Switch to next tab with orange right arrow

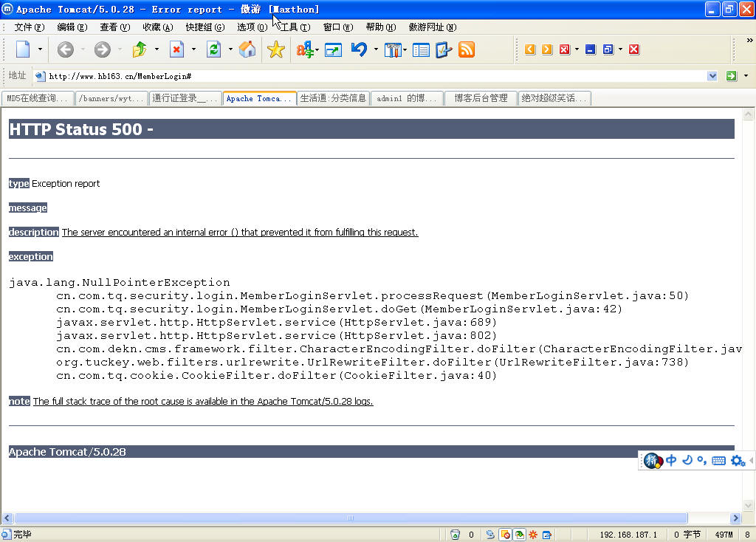(x=547, y=49)
